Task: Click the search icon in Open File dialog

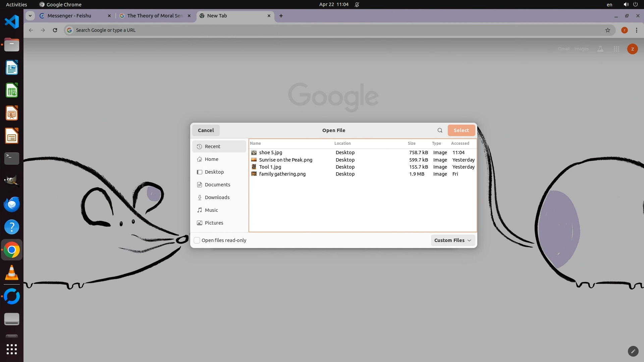Action: (440, 130)
